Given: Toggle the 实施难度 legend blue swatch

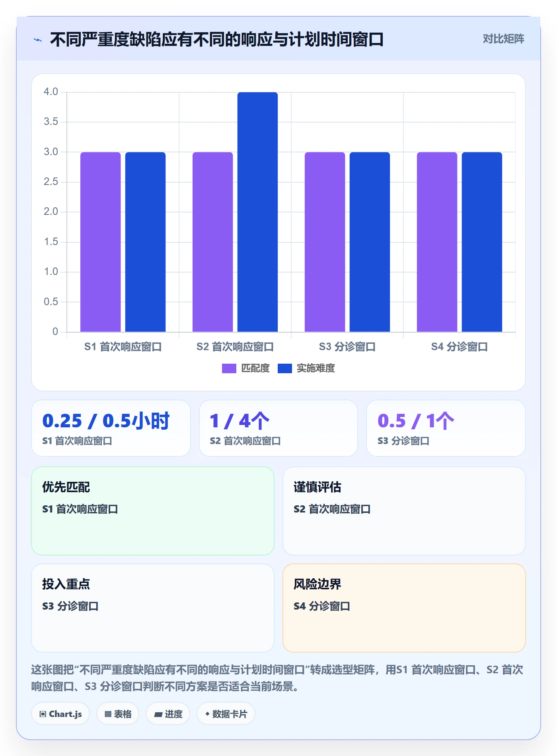Looking at the screenshot, I should (x=284, y=368).
